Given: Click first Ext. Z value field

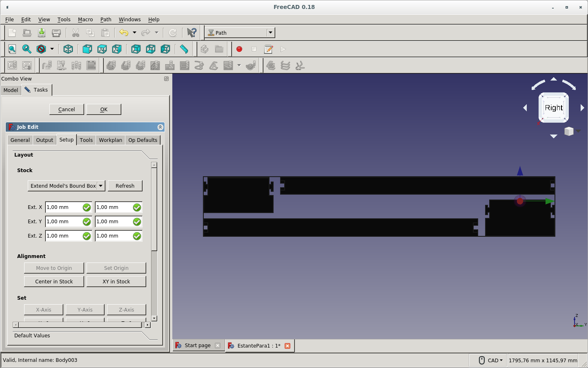Looking at the screenshot, I should click(x=69, y=236).
